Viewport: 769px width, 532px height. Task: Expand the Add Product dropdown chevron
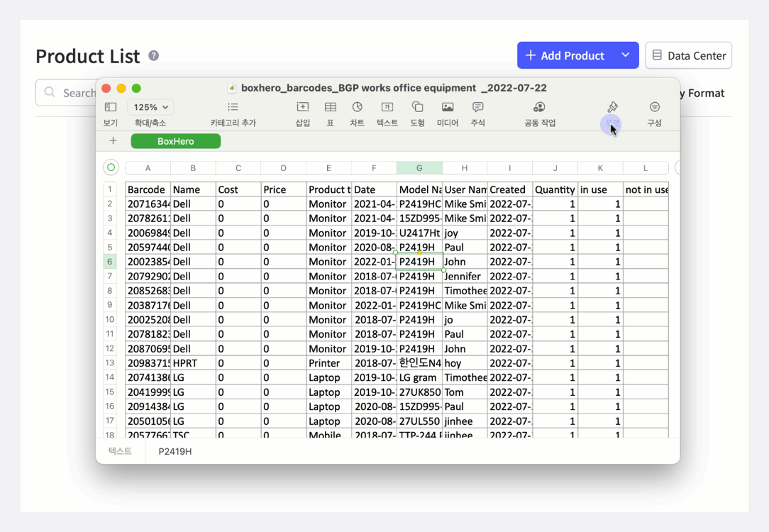pos(624,55)
